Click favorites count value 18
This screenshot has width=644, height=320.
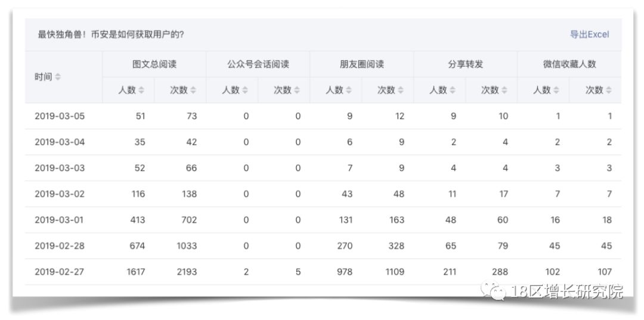(608, 220)
